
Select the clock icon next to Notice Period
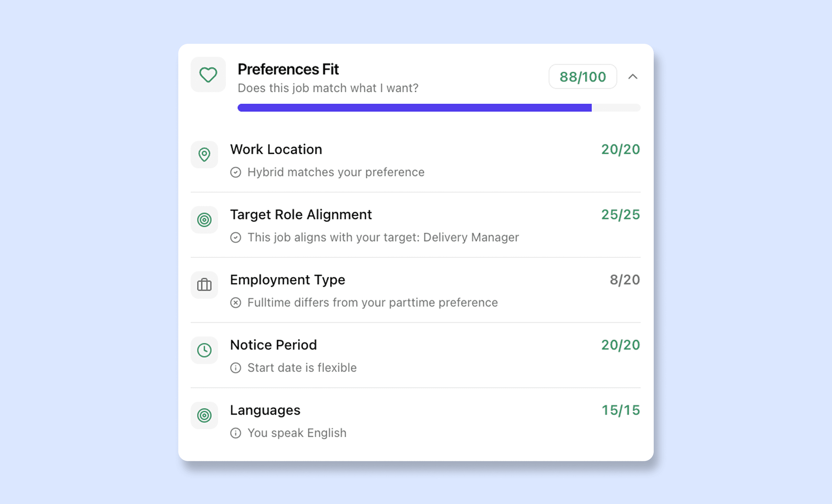point(204,350)
